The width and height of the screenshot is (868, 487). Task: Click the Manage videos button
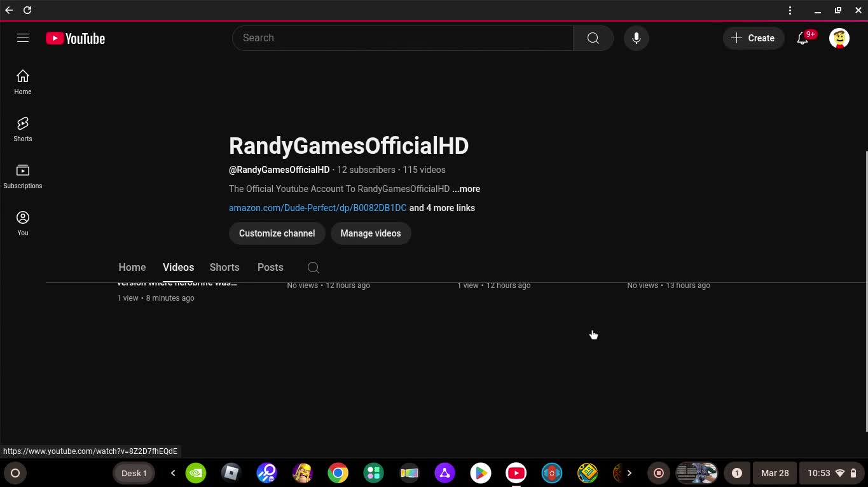(x=371, y=233)
